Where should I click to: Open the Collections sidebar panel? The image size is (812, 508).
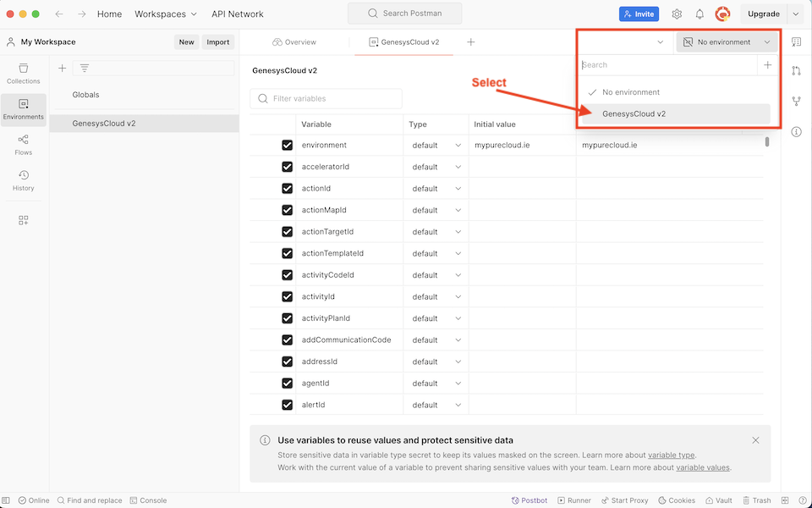[x=23, y=73]
